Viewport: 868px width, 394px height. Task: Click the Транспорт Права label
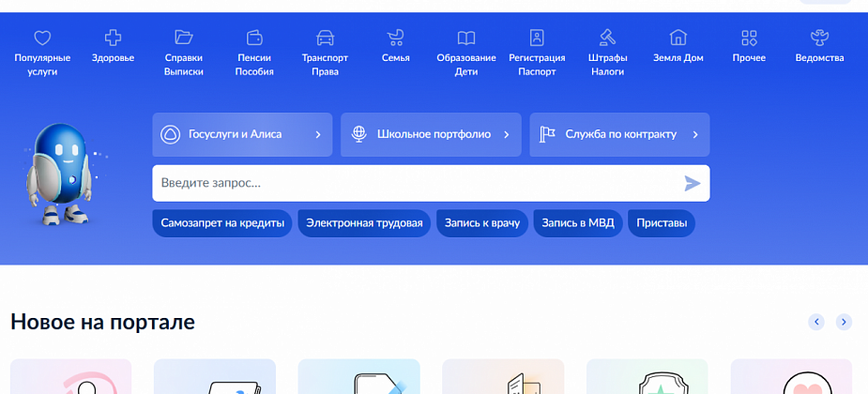(x=325, y=65)
